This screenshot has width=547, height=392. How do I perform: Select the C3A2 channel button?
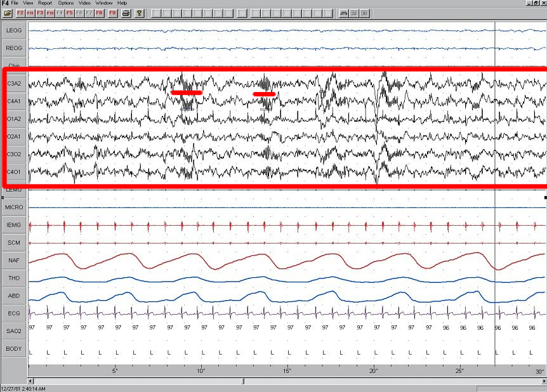click(x=14, y=84)
